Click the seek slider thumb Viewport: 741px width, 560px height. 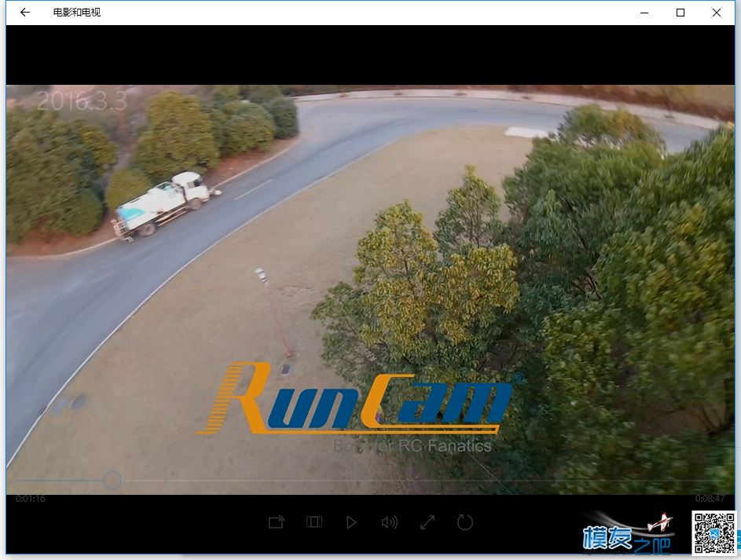pyautogui.click(x=112, y=481)
